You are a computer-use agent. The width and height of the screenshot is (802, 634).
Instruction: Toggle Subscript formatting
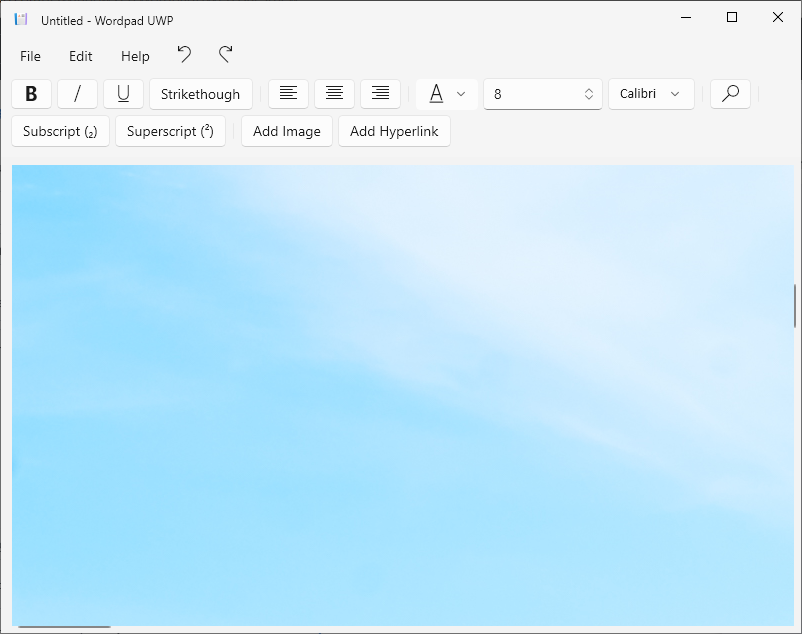(x=60, y=131)
